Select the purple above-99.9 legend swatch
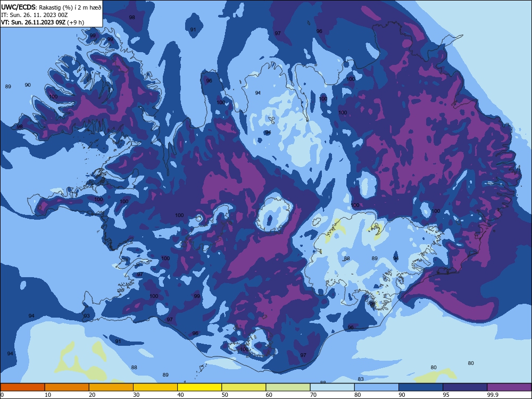The height and width of the screenshot is (399, 532). coord(509,387)
